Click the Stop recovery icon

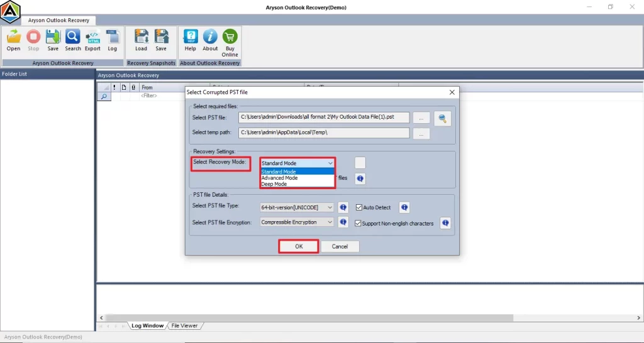tap(33, 40)
